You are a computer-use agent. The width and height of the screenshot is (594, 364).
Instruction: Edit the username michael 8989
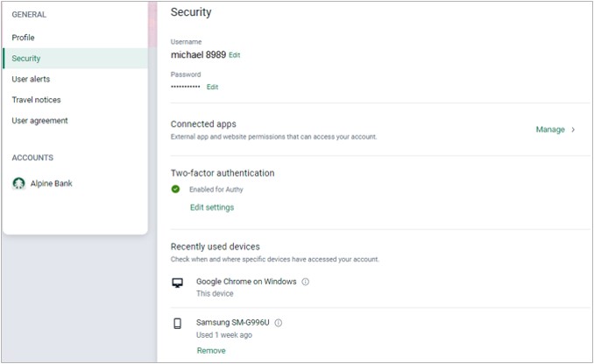[x=235, y=55]
